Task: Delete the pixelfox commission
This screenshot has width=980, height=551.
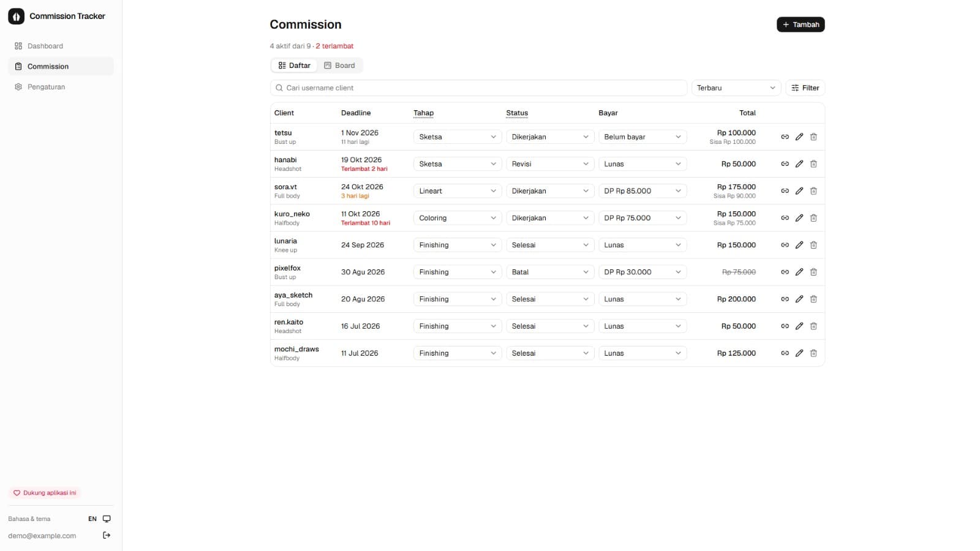Action: 813,272
